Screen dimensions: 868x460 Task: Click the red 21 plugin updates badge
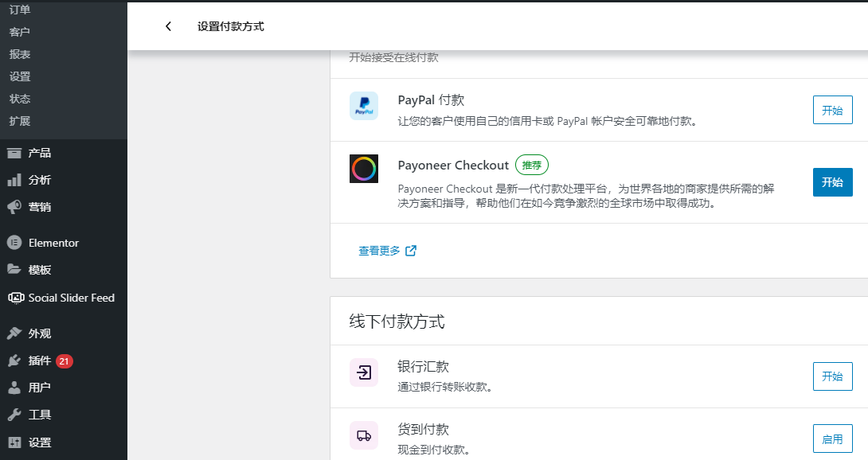coord(65,361)
